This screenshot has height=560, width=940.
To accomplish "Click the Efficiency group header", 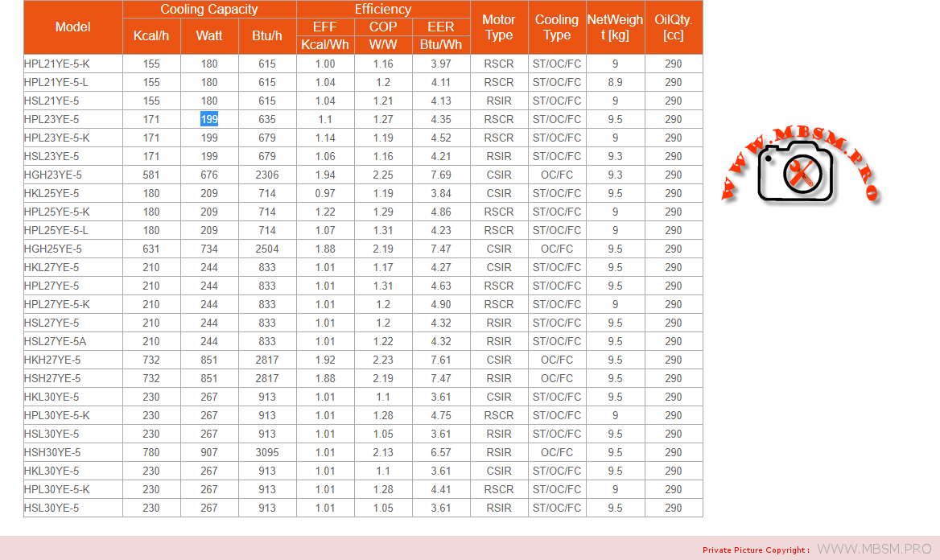I will [x=383, y=10].
